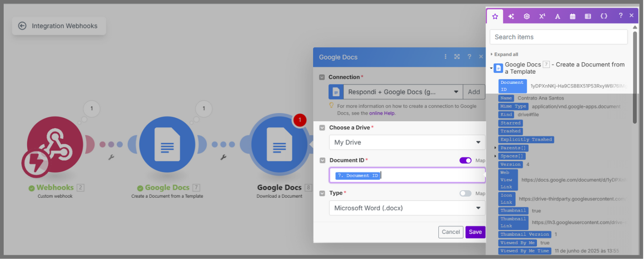Open Google Docs 7 operations bubble

pyautogui.click(x=204, y=108)
